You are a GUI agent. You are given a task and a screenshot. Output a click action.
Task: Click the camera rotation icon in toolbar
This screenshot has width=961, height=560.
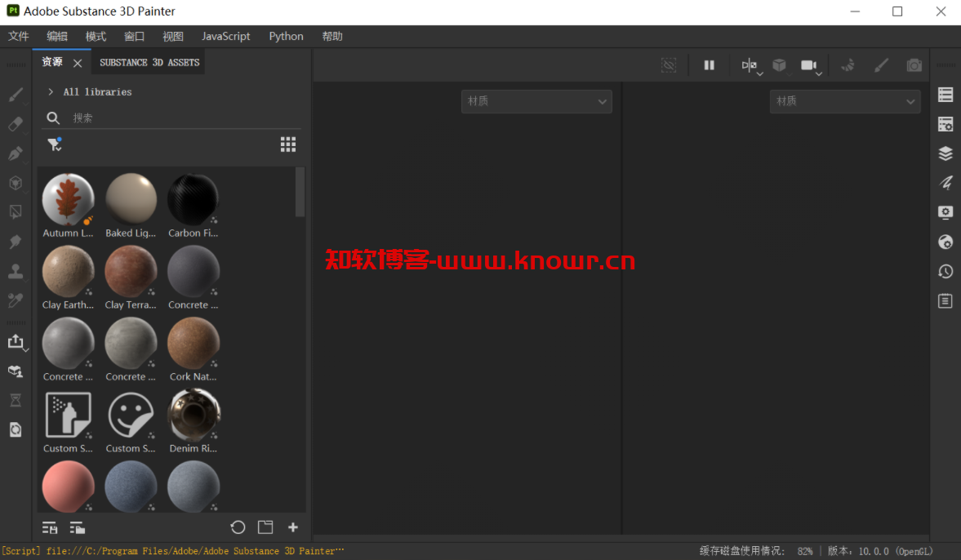(x=848, y=65)
